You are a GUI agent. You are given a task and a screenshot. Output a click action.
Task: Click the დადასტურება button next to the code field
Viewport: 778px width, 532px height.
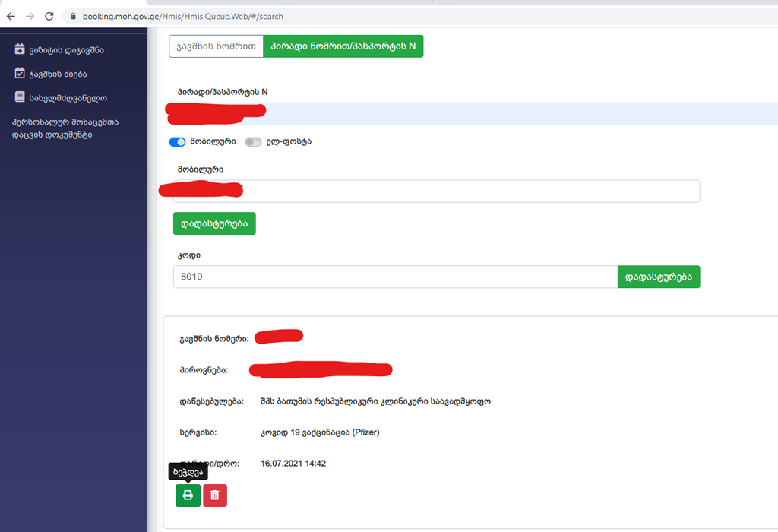click(x=659, y=277)
